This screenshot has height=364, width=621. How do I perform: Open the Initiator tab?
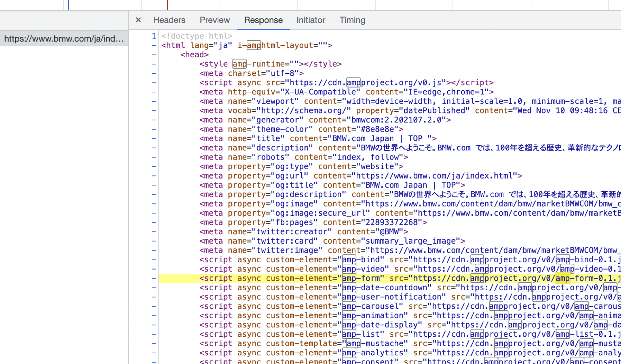[310, 20]
